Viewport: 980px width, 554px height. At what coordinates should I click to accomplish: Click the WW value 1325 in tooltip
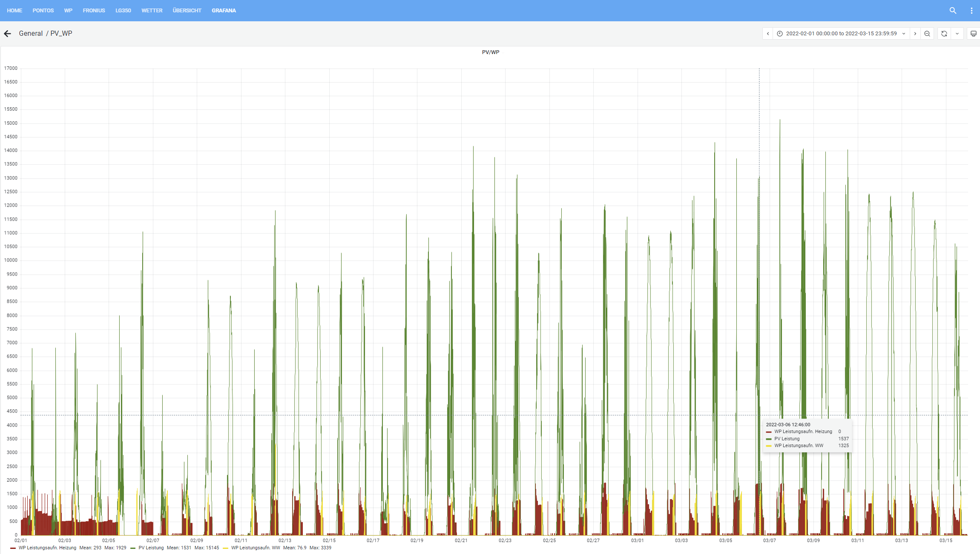point(843,446)
